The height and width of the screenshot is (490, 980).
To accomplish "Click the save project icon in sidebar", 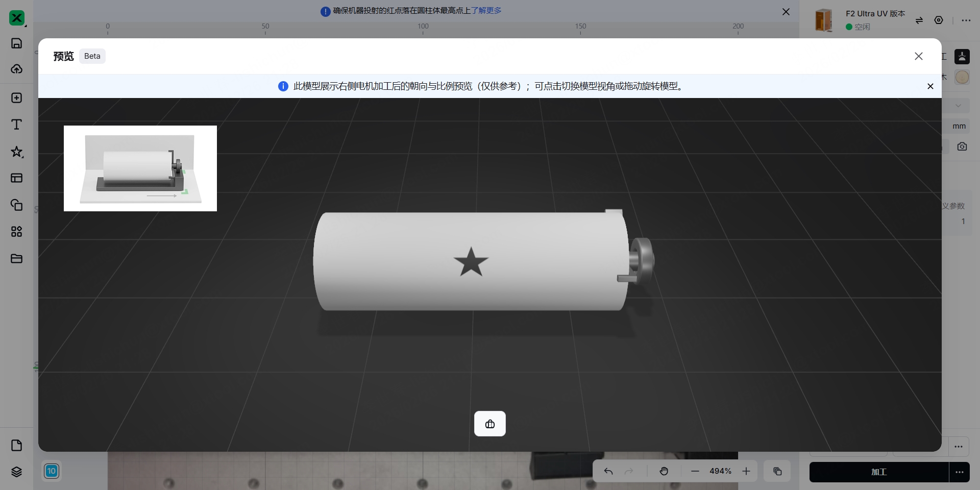I will (16, 43).
